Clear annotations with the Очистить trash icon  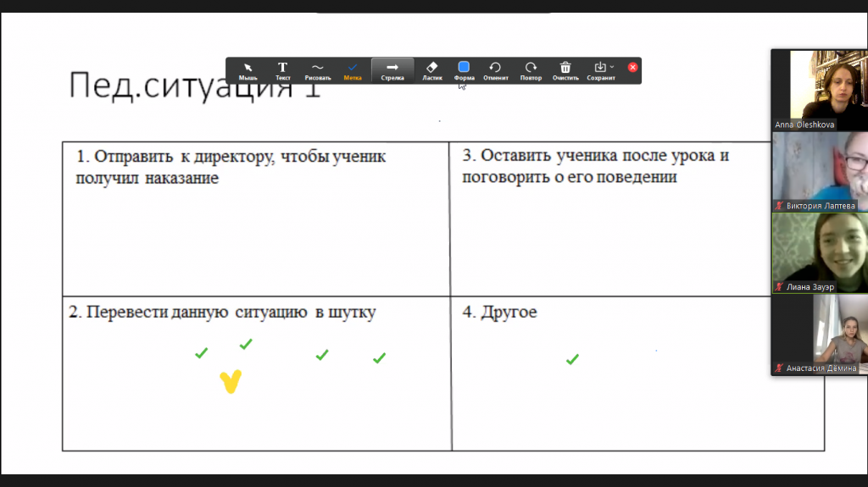point(565,70)
